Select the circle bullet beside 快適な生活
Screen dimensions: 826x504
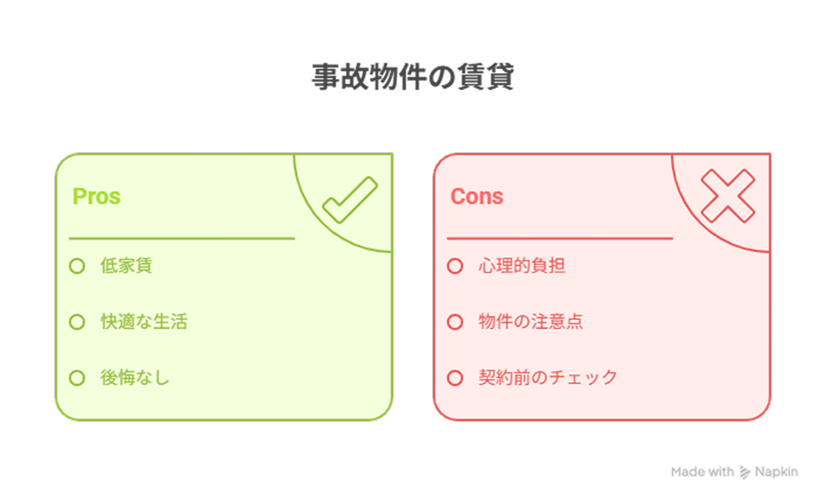coord(77,322)
